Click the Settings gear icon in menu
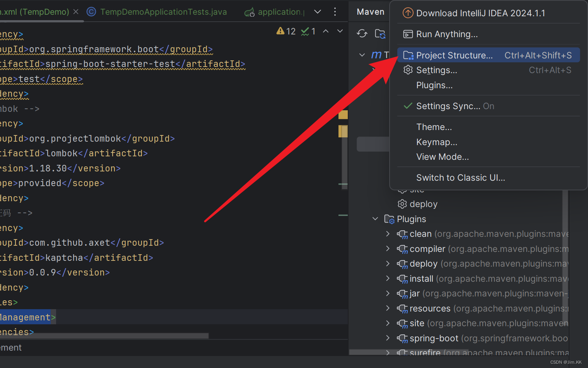Viewport: 588px width, 368px height. click(408, 70)
